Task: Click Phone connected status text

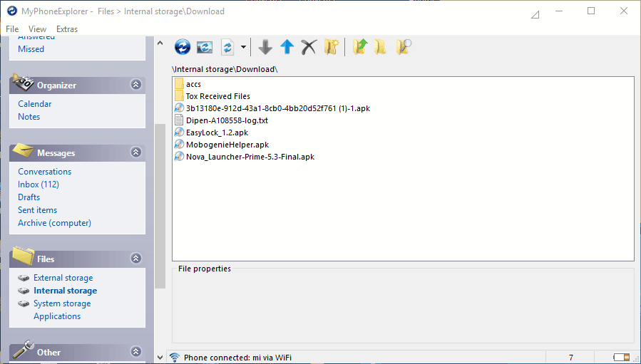Action: (237, 358)
